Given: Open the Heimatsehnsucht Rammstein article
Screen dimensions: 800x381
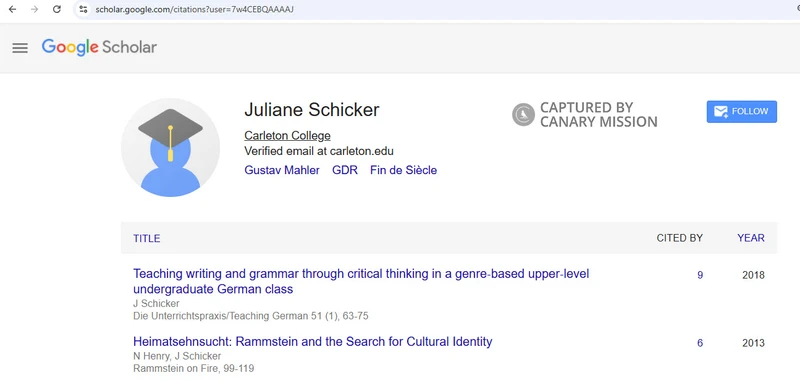Looking at the screenshot, I should pyautogui.click(x=313, y=341).
